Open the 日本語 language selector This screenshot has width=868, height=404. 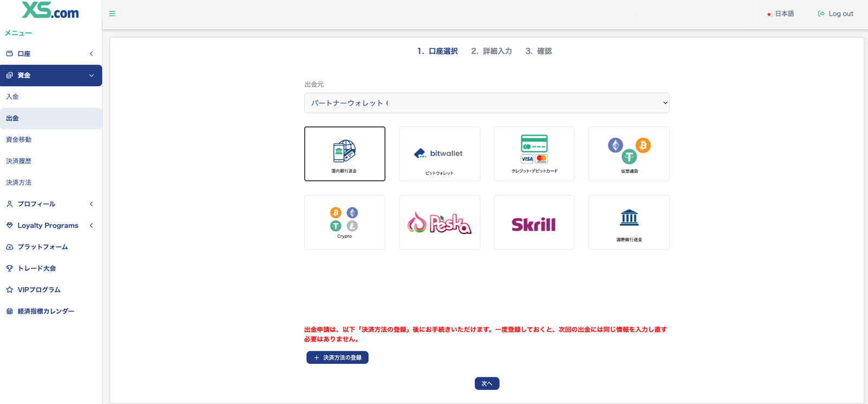click(x=780, y=14)
